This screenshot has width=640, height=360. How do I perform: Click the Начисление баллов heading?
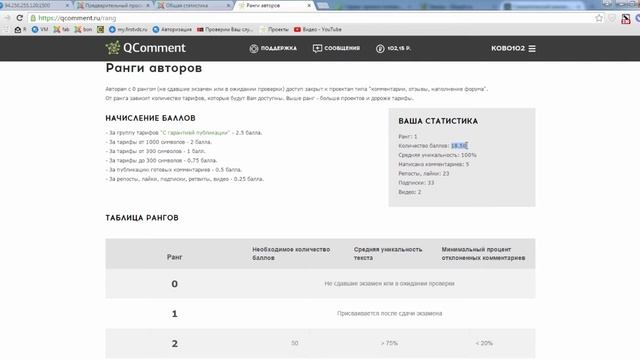[x=150, y=118]
